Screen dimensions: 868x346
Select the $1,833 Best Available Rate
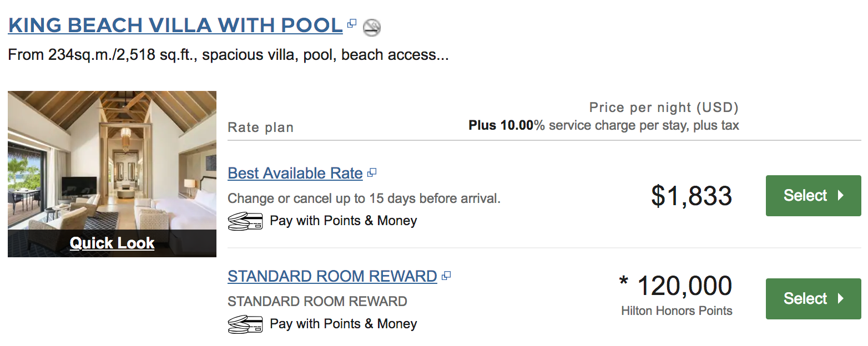813,196
